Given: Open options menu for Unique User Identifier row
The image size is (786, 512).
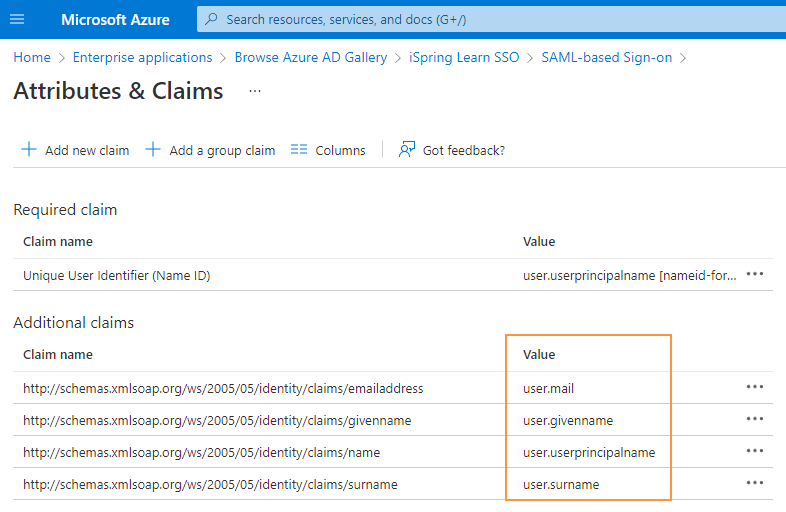Looking at the screenshot, I should [x=754, y=274].
